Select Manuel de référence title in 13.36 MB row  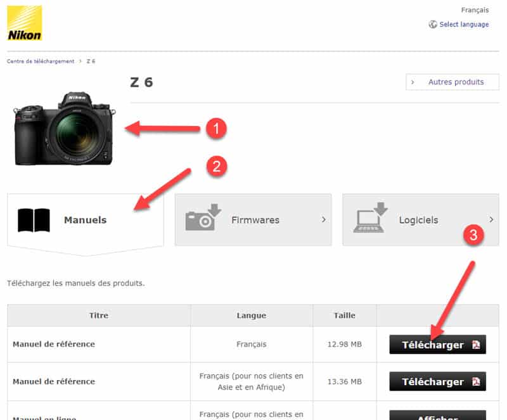click(54, 381)
